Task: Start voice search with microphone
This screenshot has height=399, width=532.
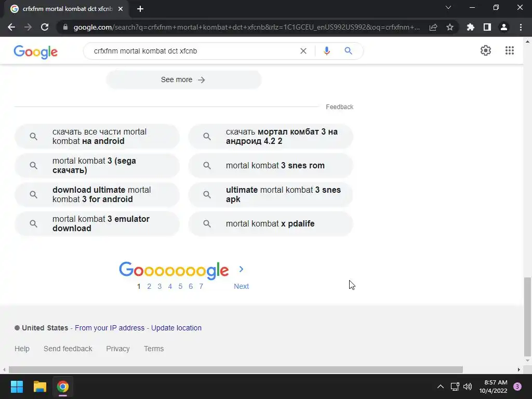Action: (x=326, y=51)
